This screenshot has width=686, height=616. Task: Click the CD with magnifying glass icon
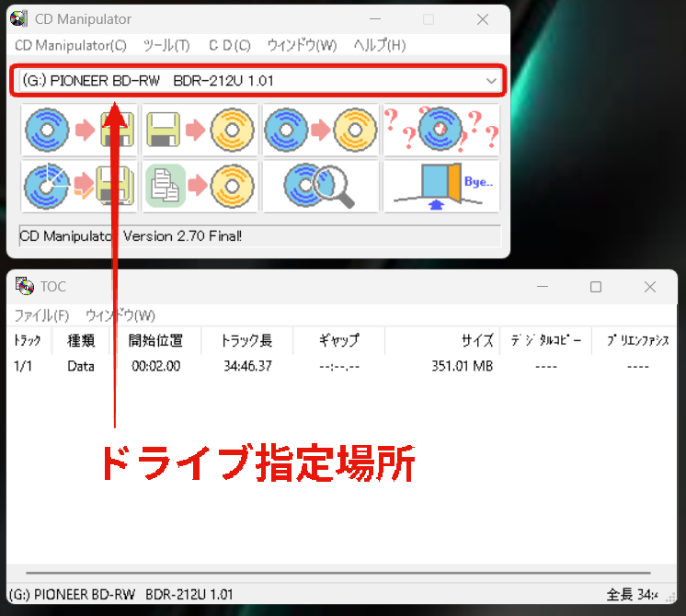coord(321,187)
